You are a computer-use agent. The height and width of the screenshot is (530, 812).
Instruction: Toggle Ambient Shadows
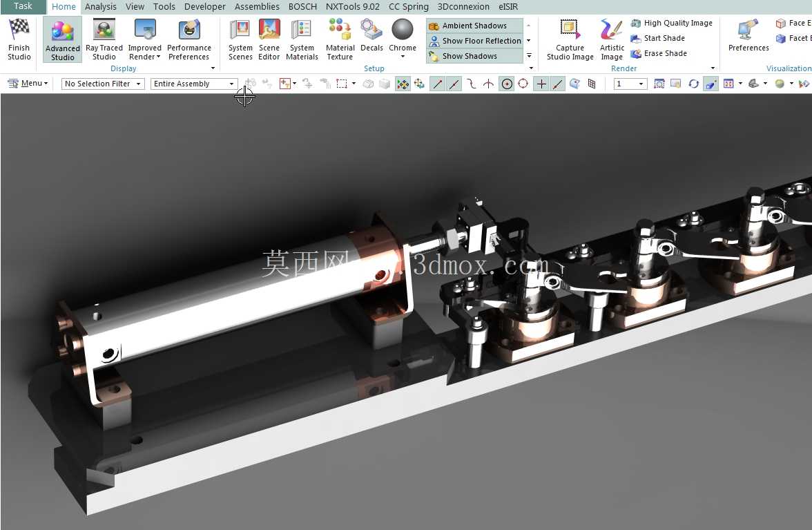pyautogui.click(x=474, y=26)
